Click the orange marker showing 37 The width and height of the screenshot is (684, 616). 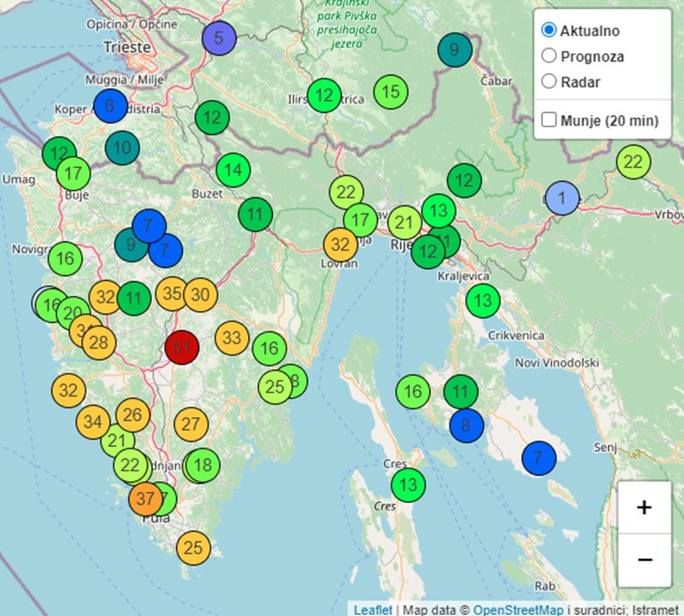point(144,498)
